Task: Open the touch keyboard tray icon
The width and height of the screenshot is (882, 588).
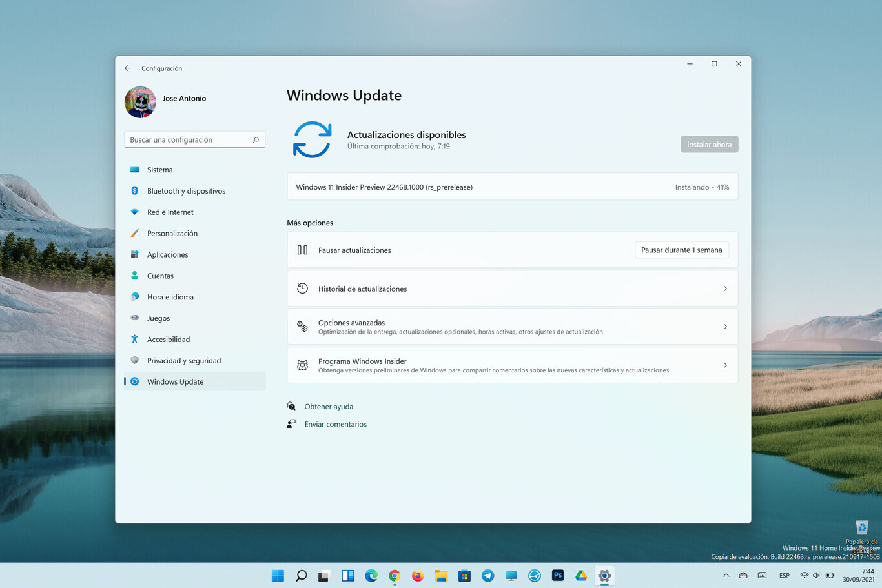Action: coord(762,575)
